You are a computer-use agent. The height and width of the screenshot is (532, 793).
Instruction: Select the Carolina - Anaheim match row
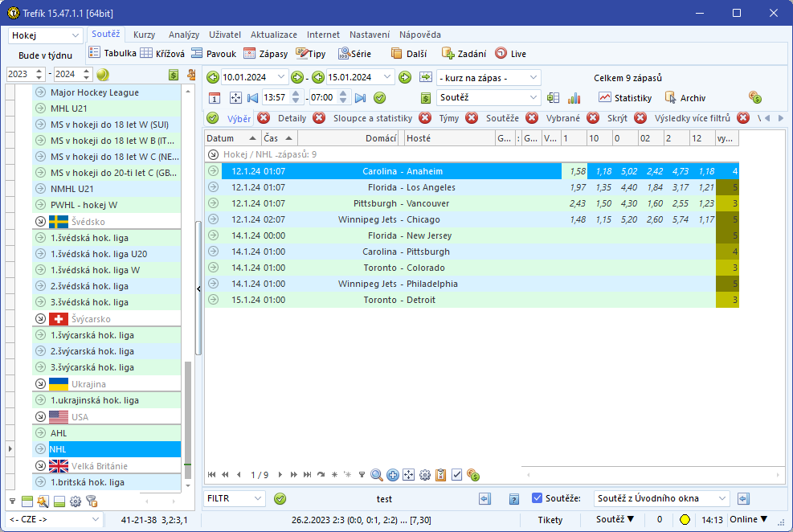472,171
